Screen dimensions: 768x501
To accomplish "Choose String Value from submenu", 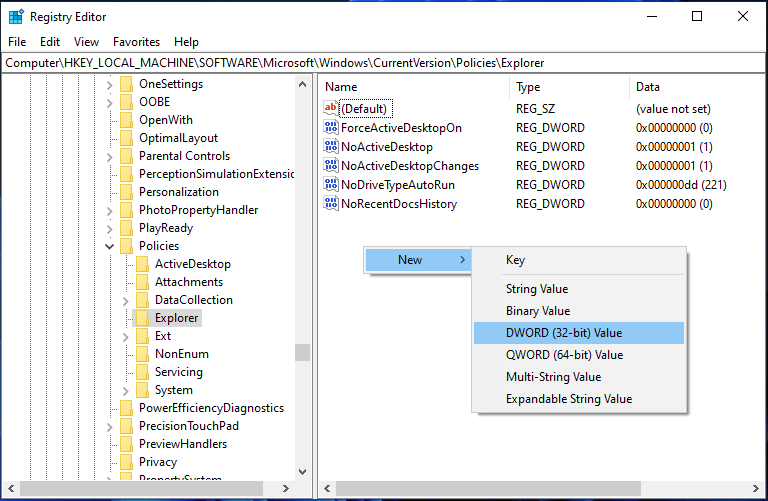I will point(579,289).
